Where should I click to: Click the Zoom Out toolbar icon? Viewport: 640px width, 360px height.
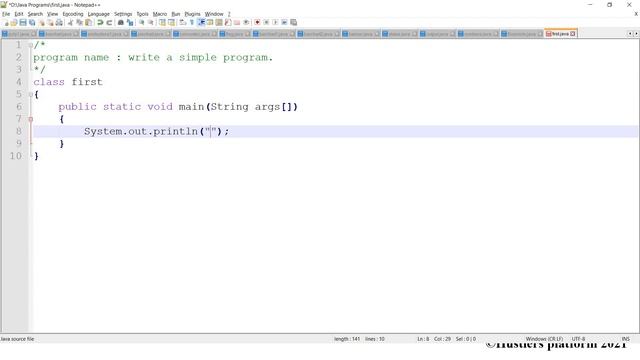coord(151,23)
